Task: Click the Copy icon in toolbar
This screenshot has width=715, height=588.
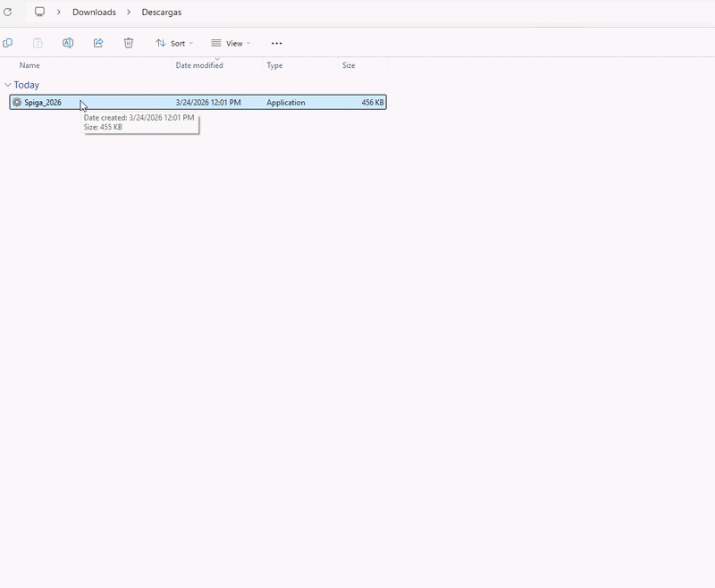Action: click(8, 43)
